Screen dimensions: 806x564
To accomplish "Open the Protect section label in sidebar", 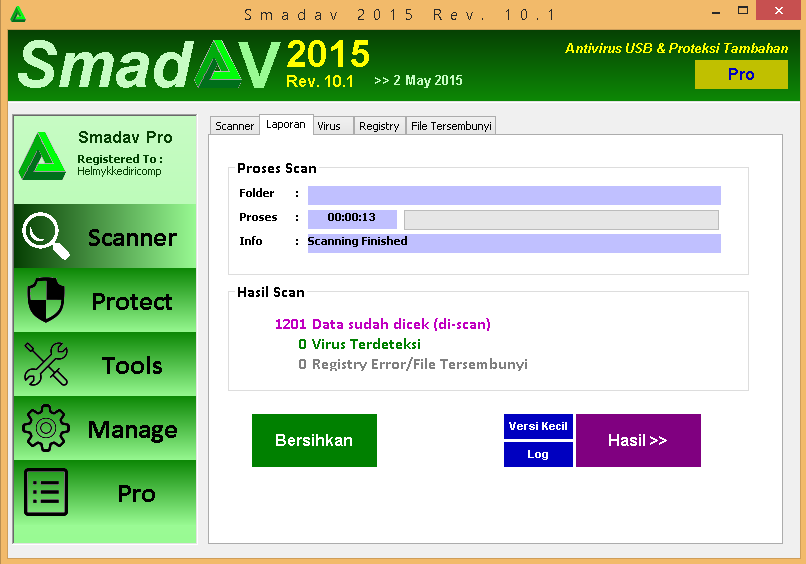I will click(x=132, y=301).
